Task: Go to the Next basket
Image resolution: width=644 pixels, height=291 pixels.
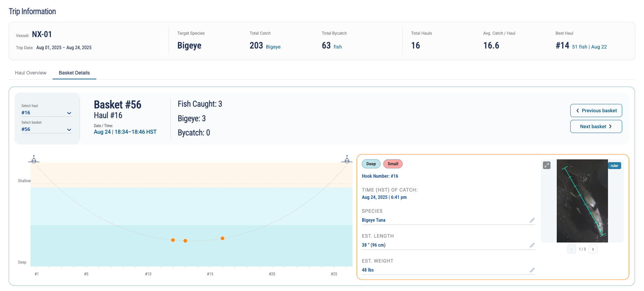Action: click(x=596, y=126)
